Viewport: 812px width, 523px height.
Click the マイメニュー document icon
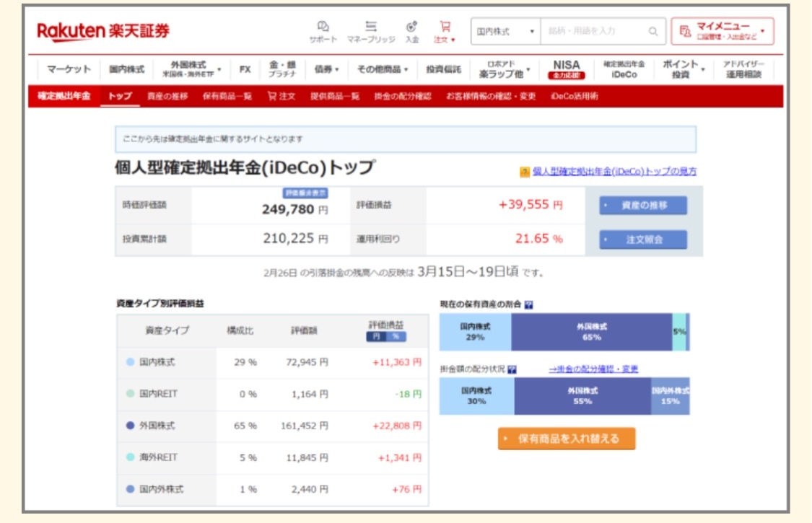(685, 32)
